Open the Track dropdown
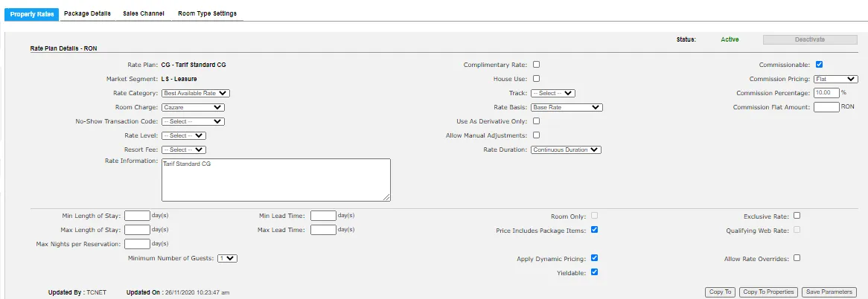The width and height of the screenshot is (868, 299). click(553, 94)
